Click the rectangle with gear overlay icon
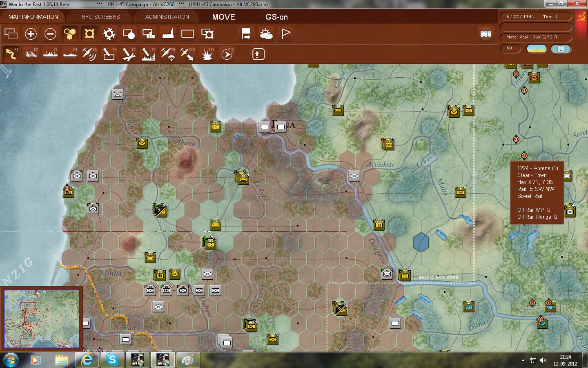The image size is (588, 368). click(207, 34)
